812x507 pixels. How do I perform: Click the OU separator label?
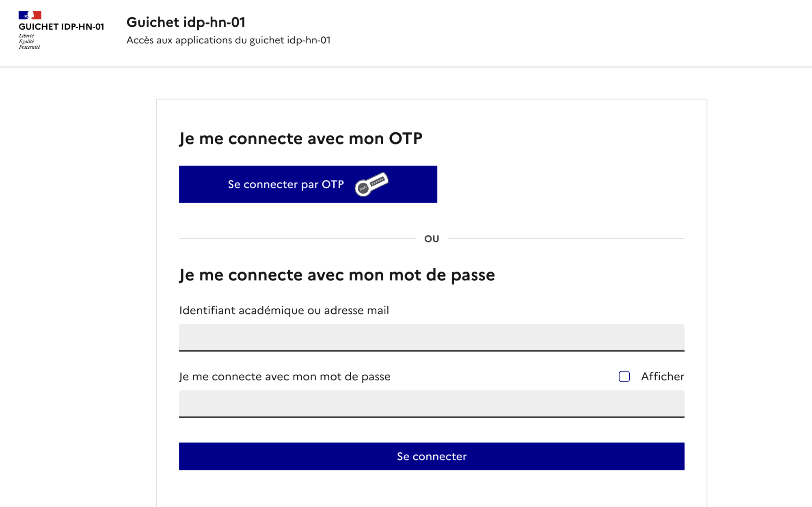coord(432,239)
